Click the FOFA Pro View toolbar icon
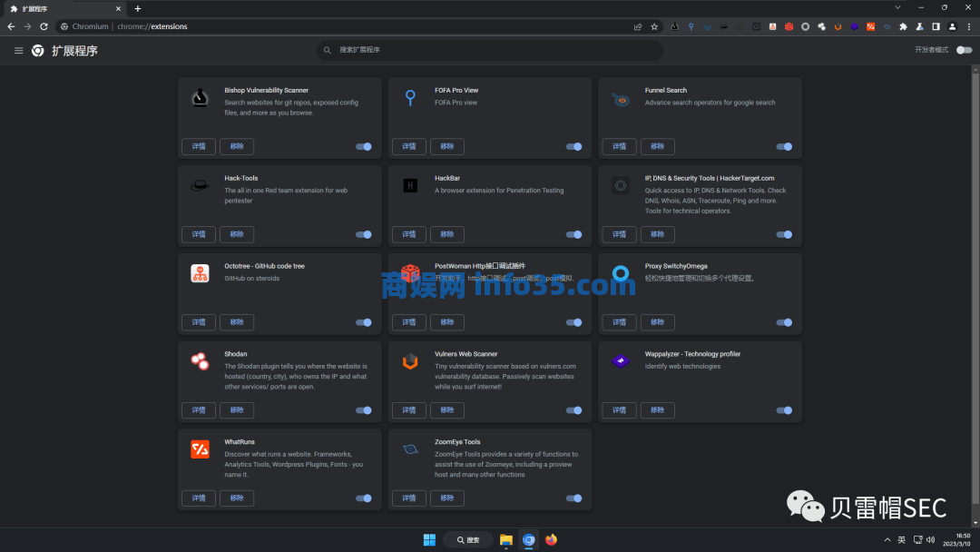Screen dimensions: 980x552 tap(691, 27)
